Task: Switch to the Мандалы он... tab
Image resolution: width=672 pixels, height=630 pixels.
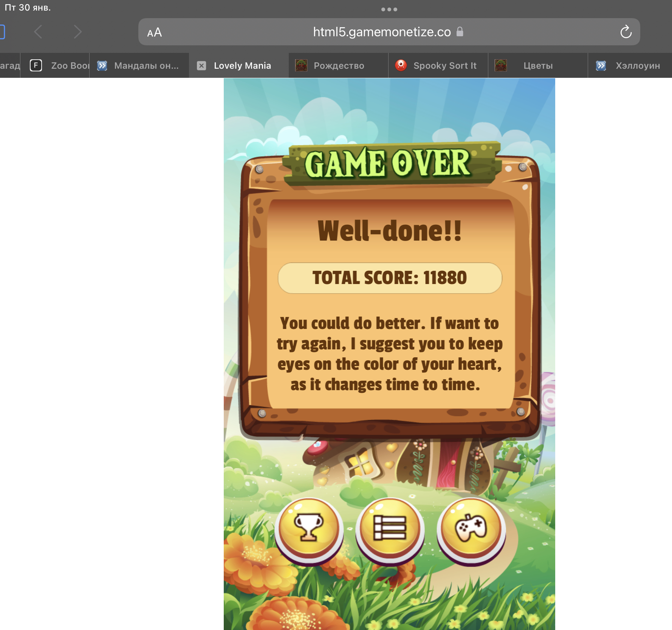Action: (139, 66)
